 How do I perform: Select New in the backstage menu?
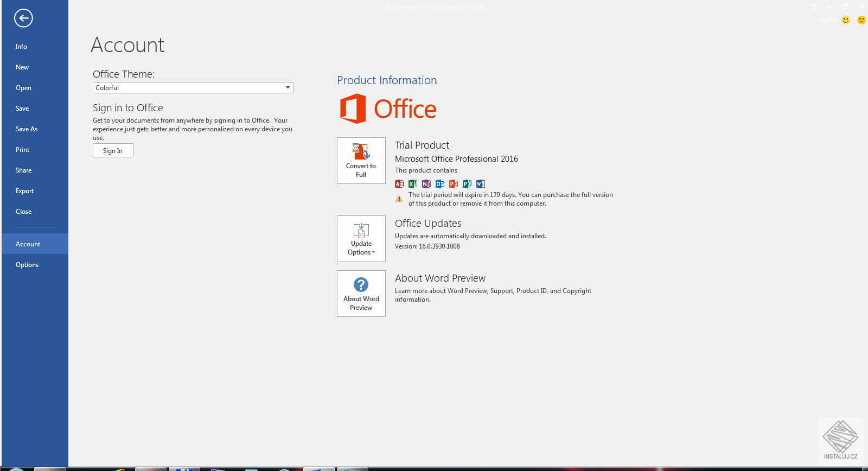click(x=35, y=67)
